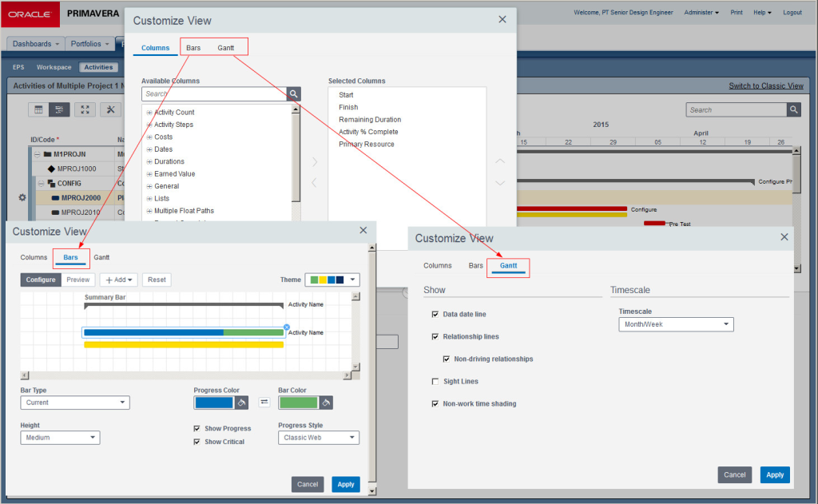Click the Oracle logo
Image resolution: width=818 pixels, height=504 pixels.
pos(30,14)
